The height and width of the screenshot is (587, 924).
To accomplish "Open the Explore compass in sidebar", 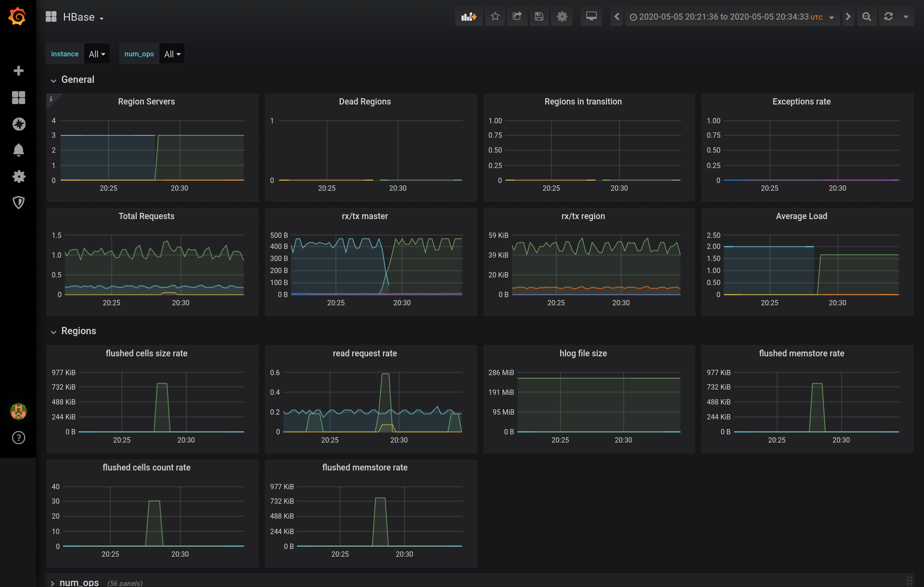I will [18, 124].
